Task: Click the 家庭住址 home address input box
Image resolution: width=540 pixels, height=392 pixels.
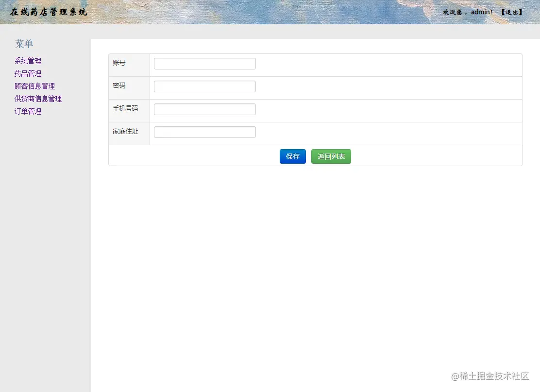Action: [x=204, y=132]
